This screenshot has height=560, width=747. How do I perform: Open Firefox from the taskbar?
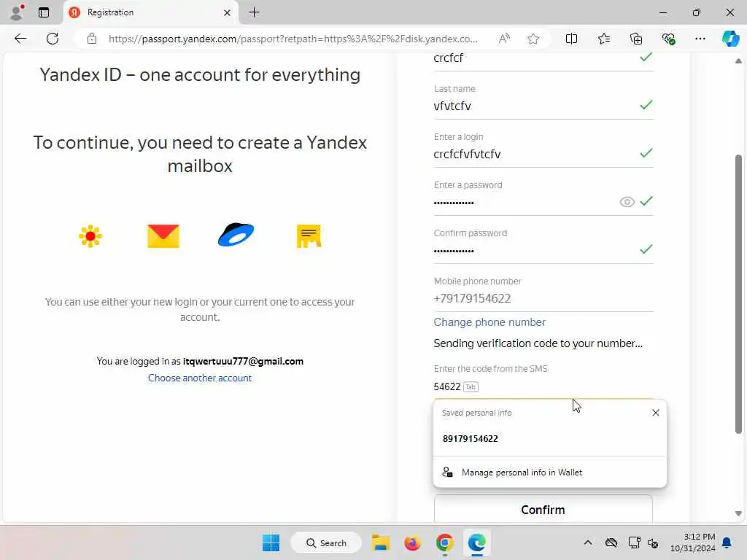[413, 542]
